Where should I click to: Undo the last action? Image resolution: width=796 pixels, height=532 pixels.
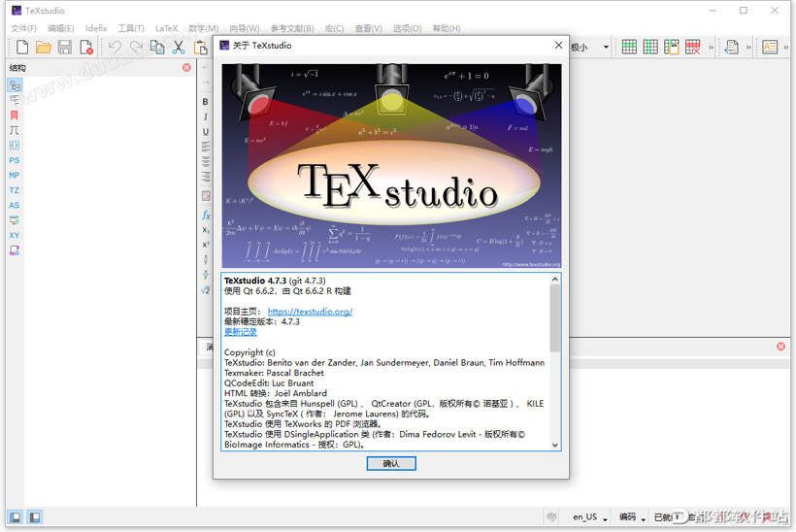pos(115,48)
